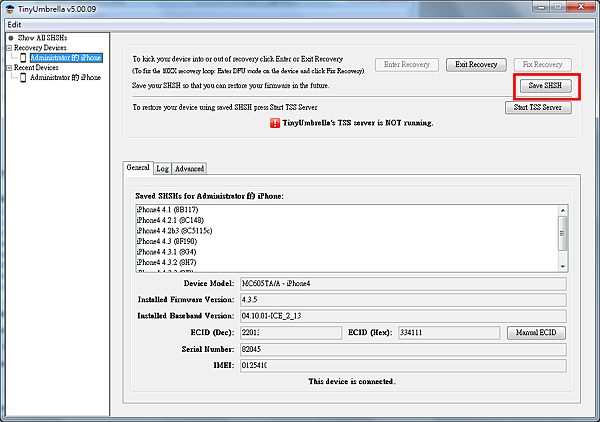
Task: Click the ECID (Dec) field
Action: tap(291, 332)
